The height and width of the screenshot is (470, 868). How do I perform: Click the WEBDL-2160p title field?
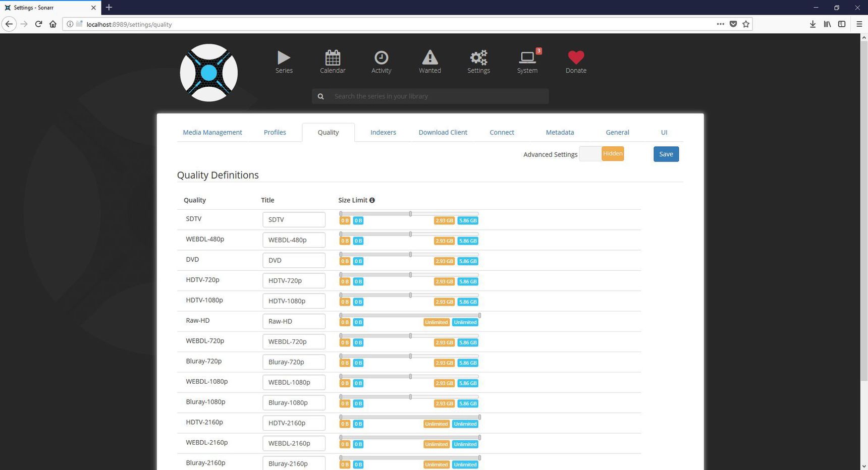click(294, 443)
